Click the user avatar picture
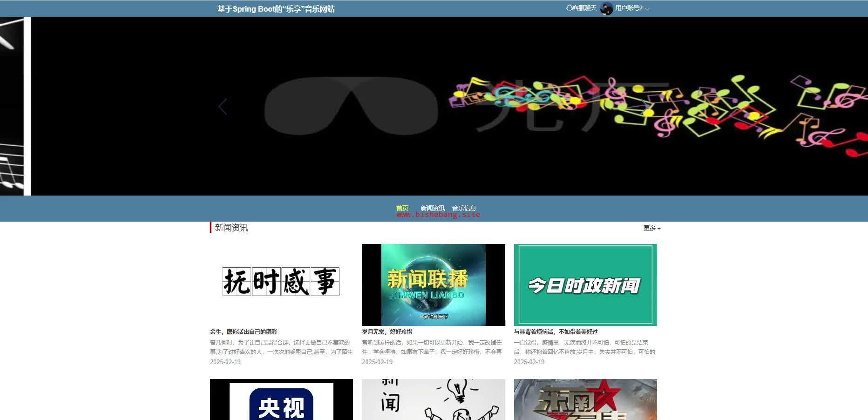This screenshot has height=420, width=868. coord(606,8)
